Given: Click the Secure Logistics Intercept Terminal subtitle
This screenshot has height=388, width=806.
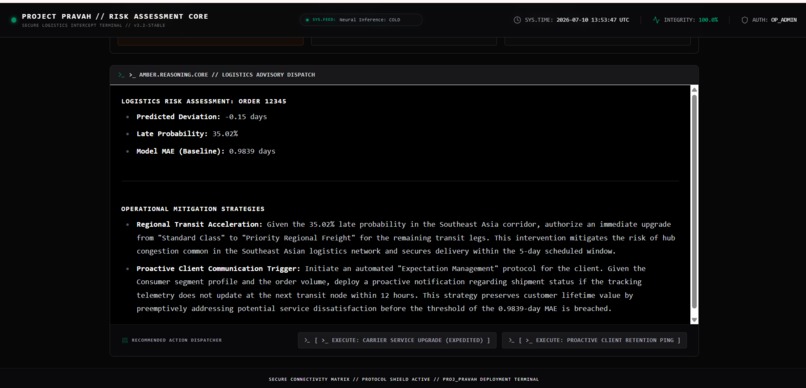Looking at the screenshot, I should point(94,25).
